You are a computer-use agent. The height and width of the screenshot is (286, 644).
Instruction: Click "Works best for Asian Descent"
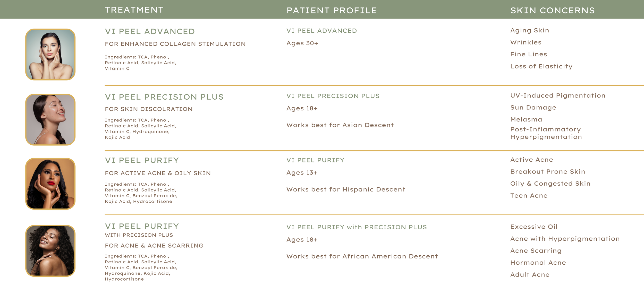click(x=340, y=125)
